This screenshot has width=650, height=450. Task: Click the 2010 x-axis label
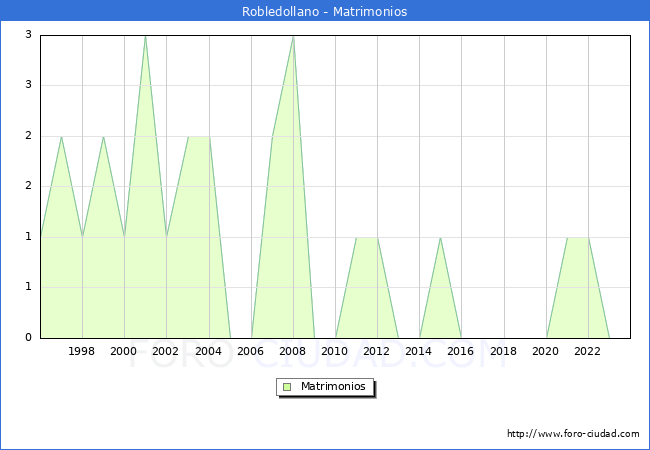pyautogui.click(x=335, y=351)
